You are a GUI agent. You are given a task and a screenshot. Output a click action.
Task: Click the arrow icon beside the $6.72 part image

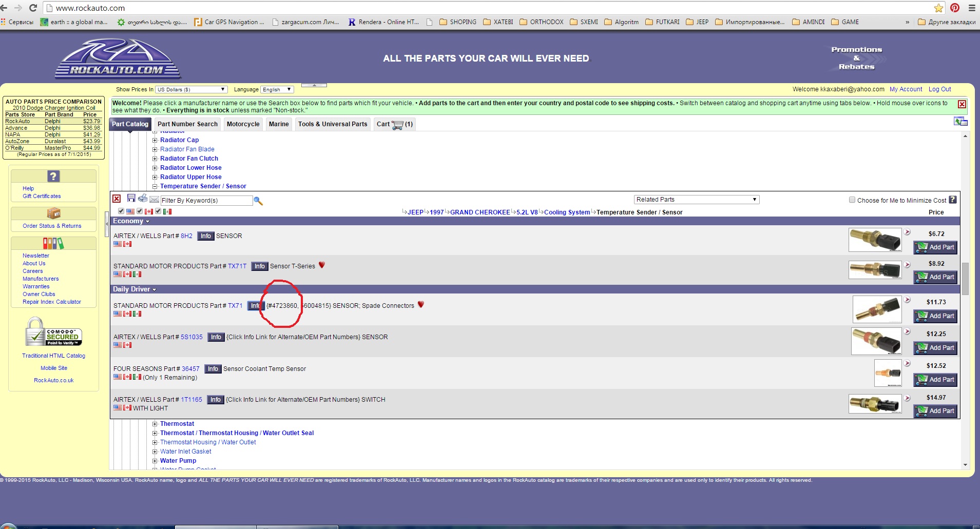pos(907,232)
